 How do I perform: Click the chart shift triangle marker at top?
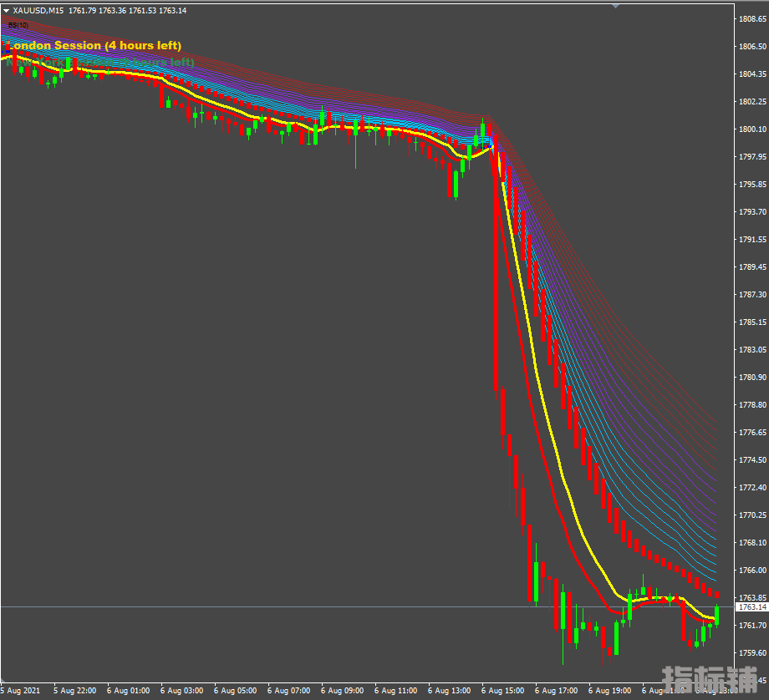click(x=616, y=6)
